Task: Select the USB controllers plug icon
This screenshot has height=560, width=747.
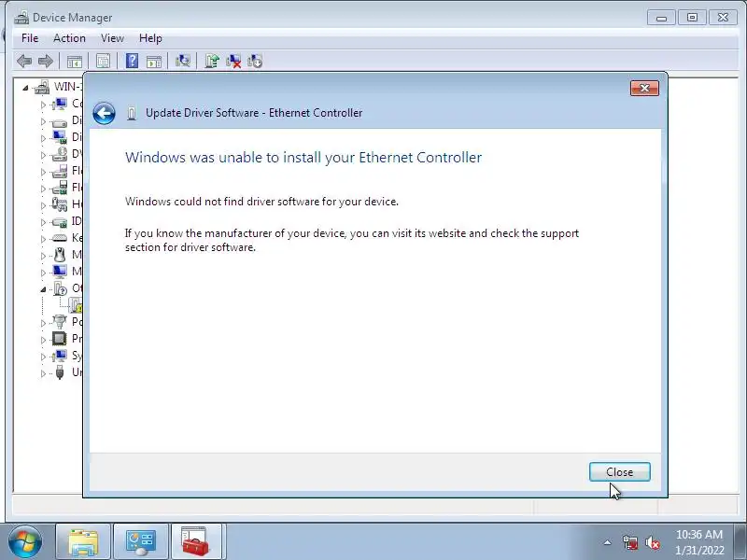Action: [60, 371]
